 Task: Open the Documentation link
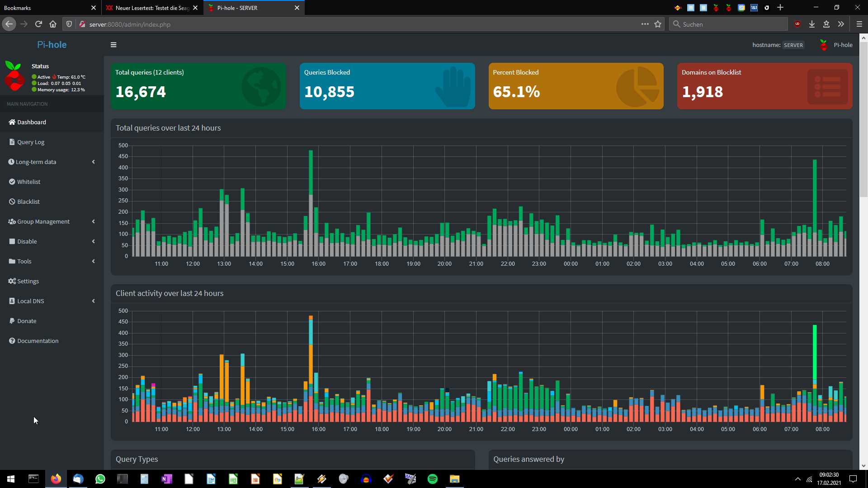click(x=52, y=341)
